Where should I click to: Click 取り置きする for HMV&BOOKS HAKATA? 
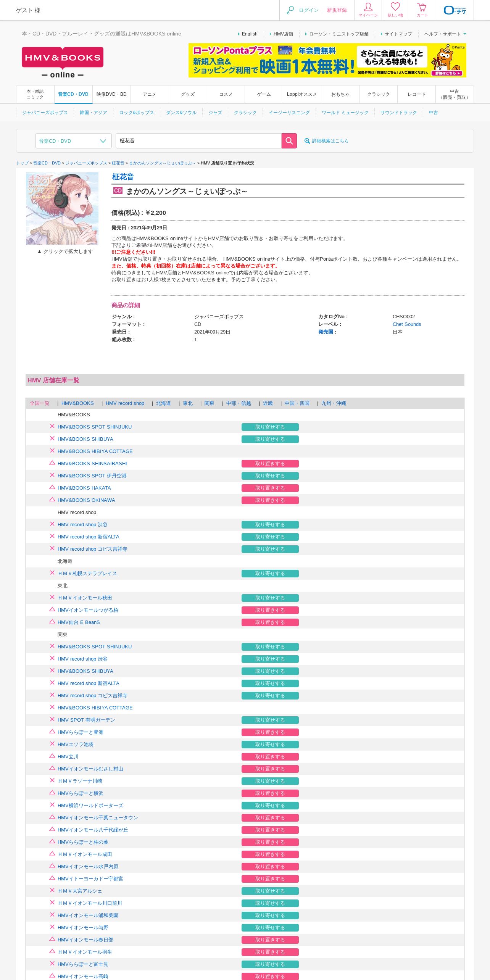(270, 488)
